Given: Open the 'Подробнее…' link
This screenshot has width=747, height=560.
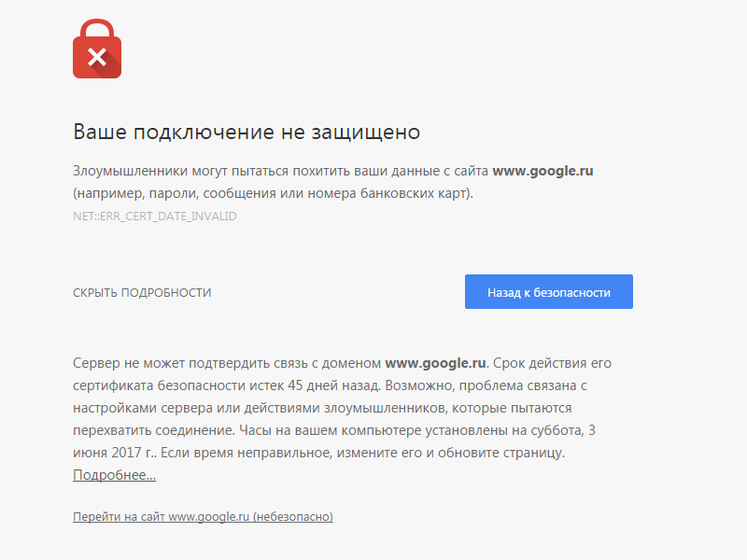Looking at the screenshot, I should (114, 475).
